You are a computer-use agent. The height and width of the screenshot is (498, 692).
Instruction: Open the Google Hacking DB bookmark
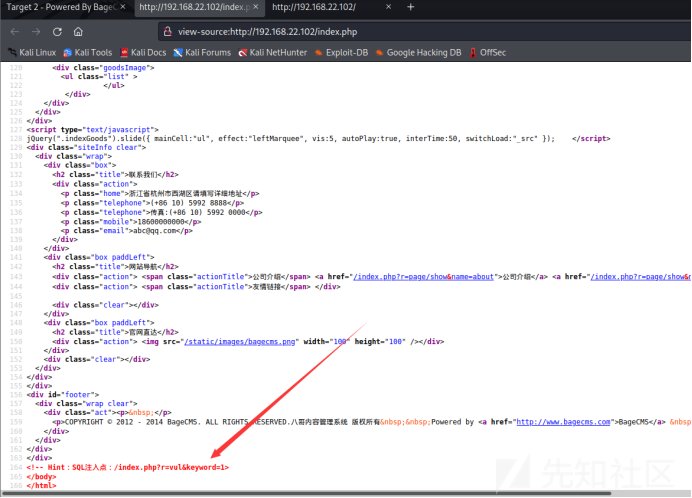[x=418, y=53]
